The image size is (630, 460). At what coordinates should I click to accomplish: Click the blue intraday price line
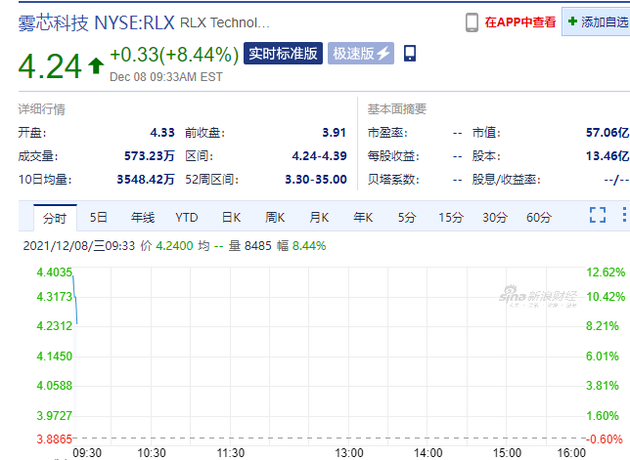point(75,298)
